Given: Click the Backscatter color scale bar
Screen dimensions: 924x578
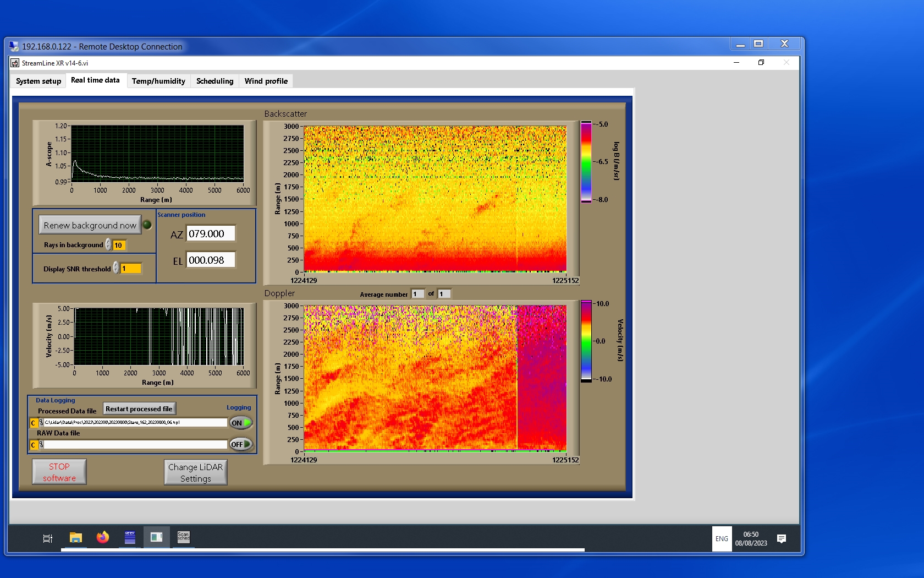Looking at the screenshot, I should point(586,162).
